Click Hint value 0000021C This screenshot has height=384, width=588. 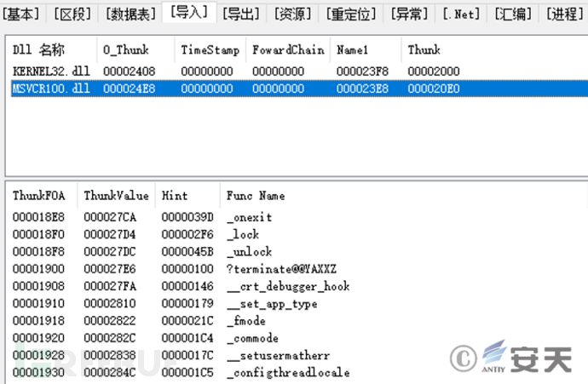pos(187,320)
